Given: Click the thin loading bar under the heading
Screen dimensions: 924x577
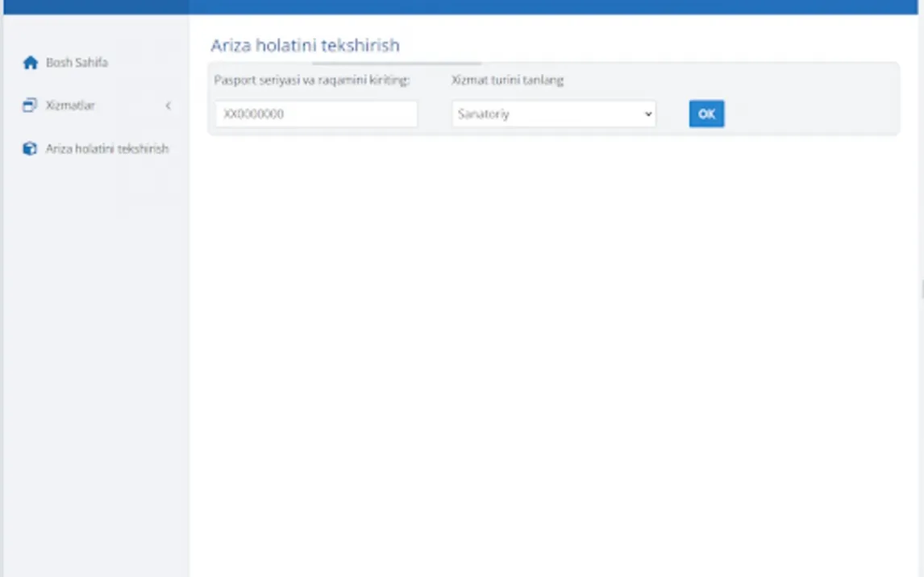Looking at the screenshot, I should tap(397, 62).
